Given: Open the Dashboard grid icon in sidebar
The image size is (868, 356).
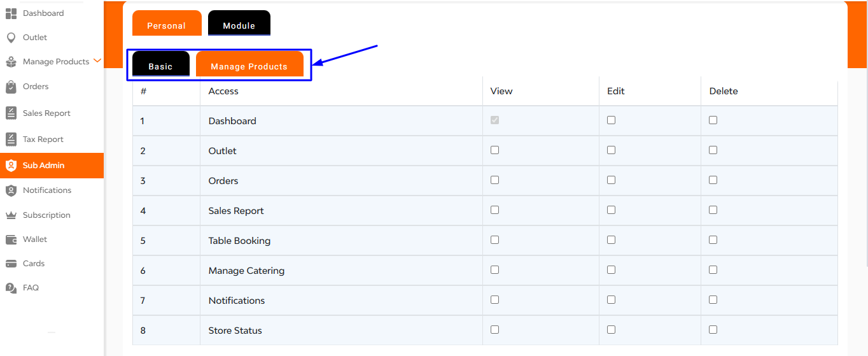Looking at the screenshot, I should click(x=11, y=13).
